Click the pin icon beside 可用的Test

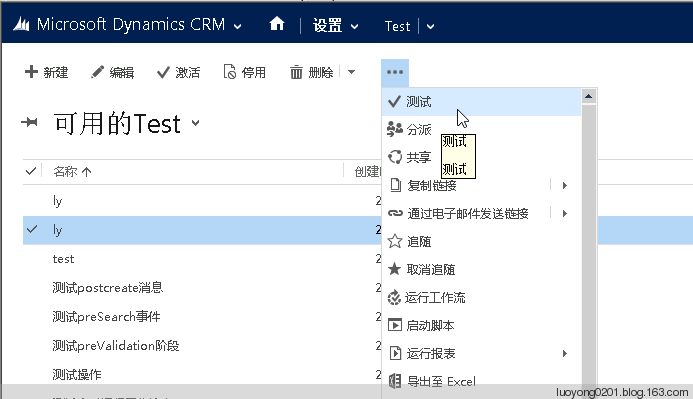[x=29, y=122]
